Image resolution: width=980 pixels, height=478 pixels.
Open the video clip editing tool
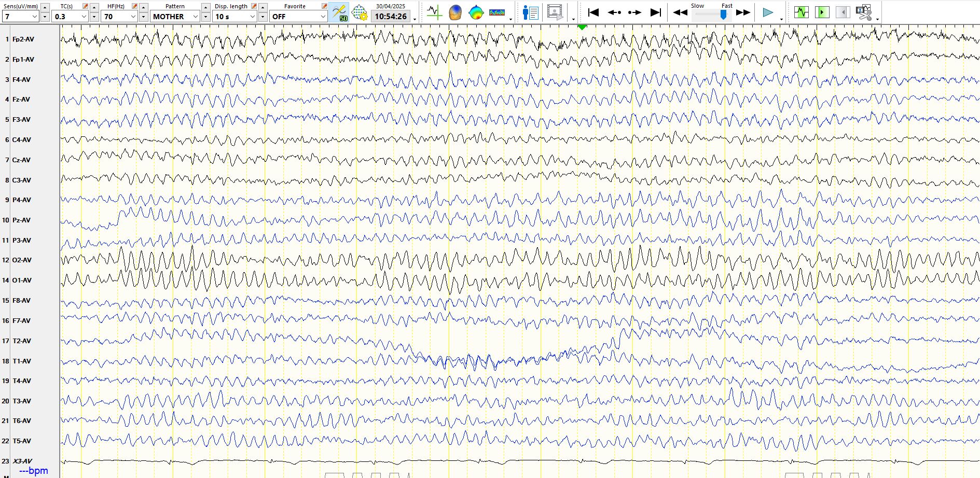[x=864, y=12]
